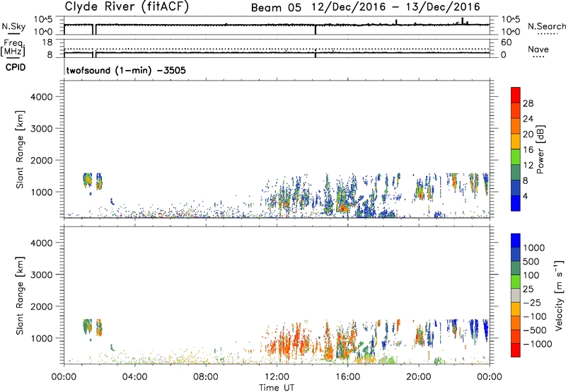
Task: Click the "3000" tick in power panel
Action: click(x=42, y=129)
